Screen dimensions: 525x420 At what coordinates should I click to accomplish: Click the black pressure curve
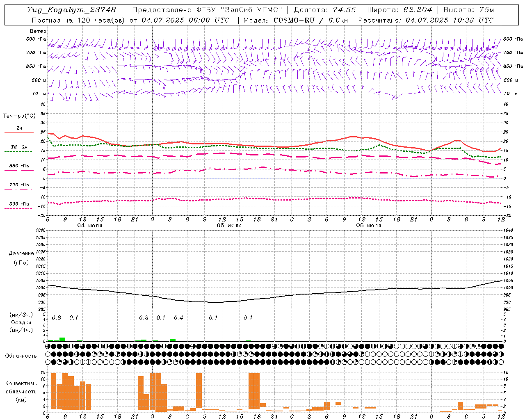(275, 297)
